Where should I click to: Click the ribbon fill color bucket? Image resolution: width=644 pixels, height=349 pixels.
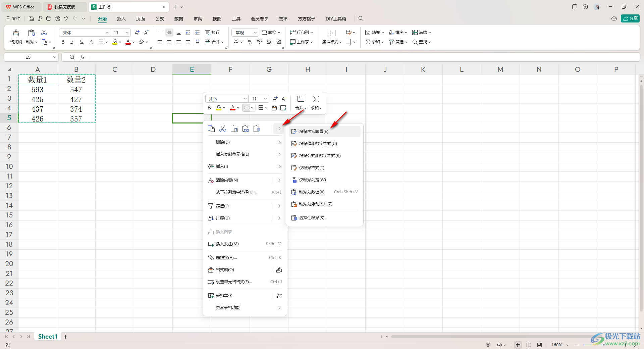(x=115, y=42)
